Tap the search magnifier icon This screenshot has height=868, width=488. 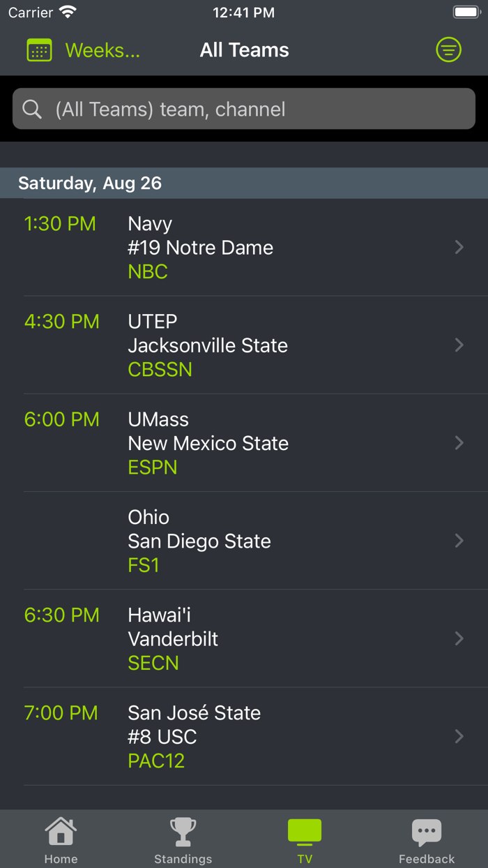tap(31, 109)
